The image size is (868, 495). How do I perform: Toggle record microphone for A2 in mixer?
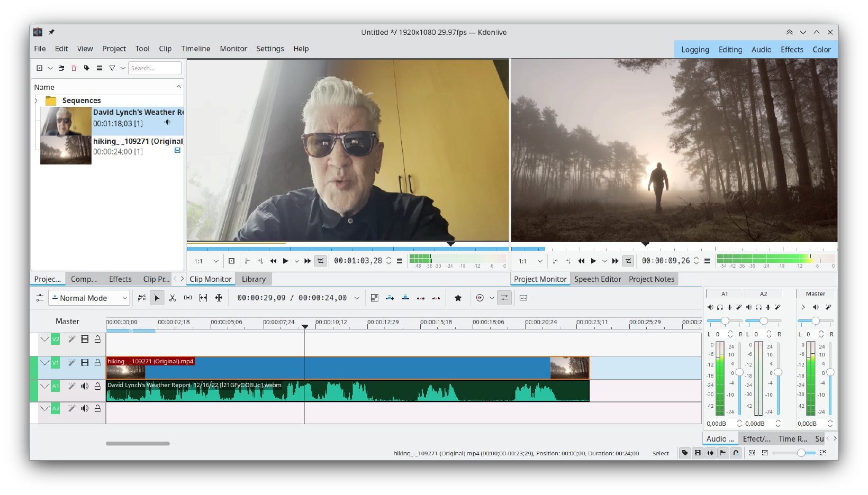pos(768,307)
